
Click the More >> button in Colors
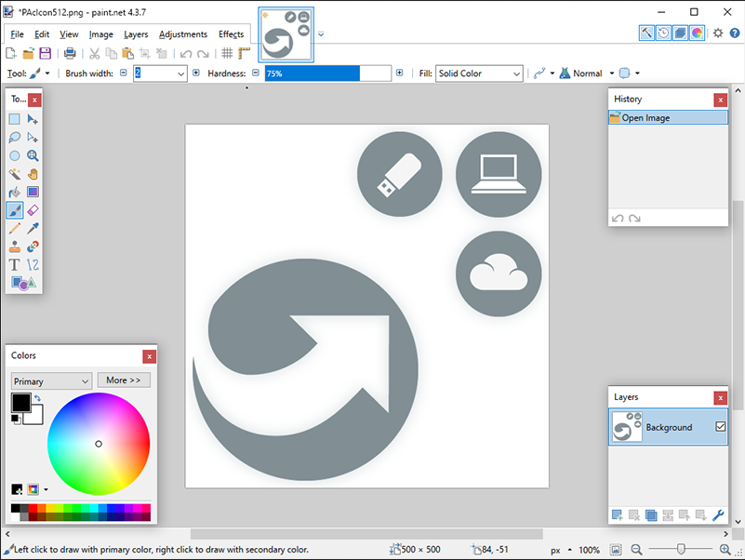click(124, 380)
